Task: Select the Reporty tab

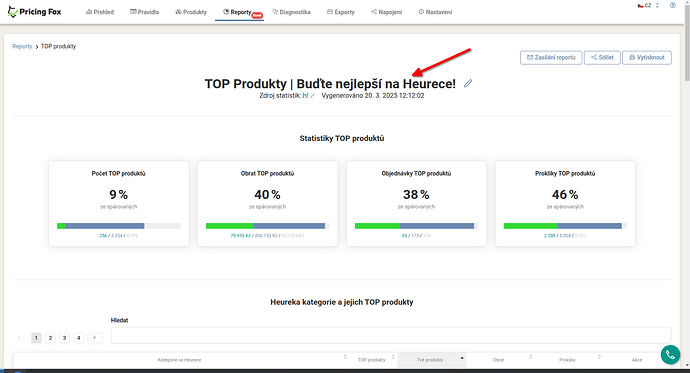Action: point(240,12)
